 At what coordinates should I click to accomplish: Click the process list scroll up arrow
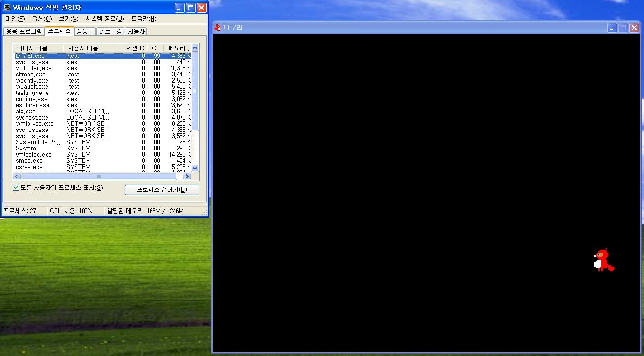195,48
